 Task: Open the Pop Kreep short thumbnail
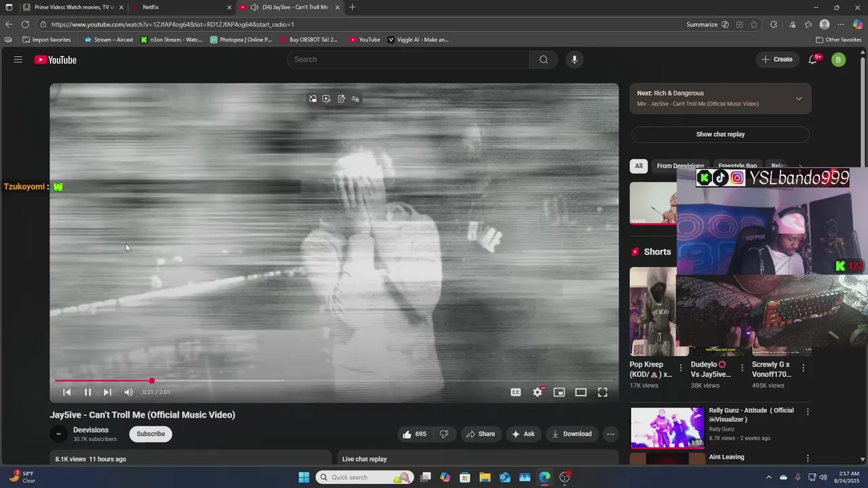click(654, 311)
